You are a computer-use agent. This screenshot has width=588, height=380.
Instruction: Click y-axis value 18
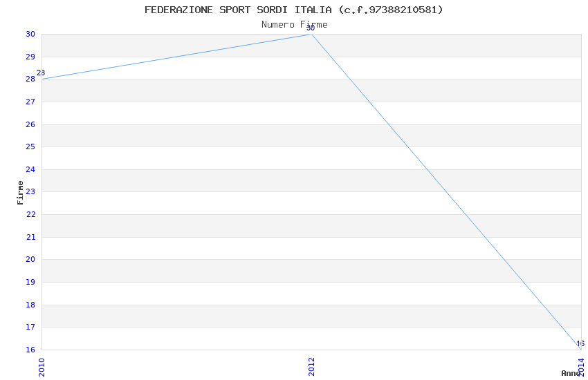[x=30, y=305]
